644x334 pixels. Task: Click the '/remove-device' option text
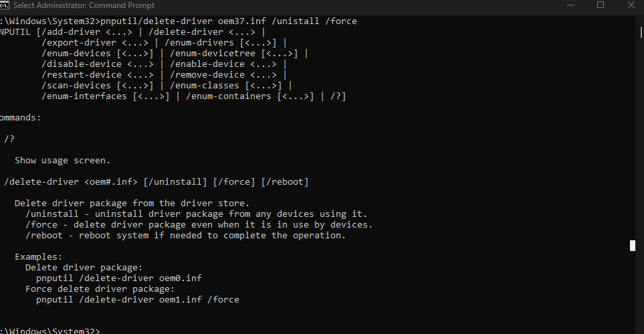[207, 75]
